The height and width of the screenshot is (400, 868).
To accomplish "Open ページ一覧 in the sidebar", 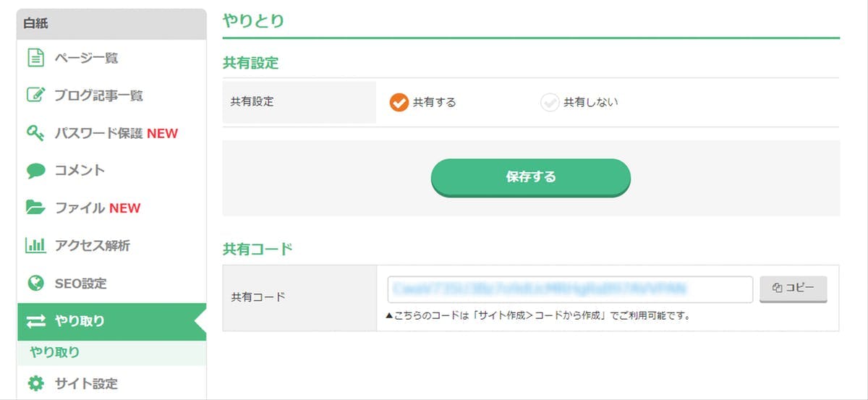I will (x=86, y=58).
